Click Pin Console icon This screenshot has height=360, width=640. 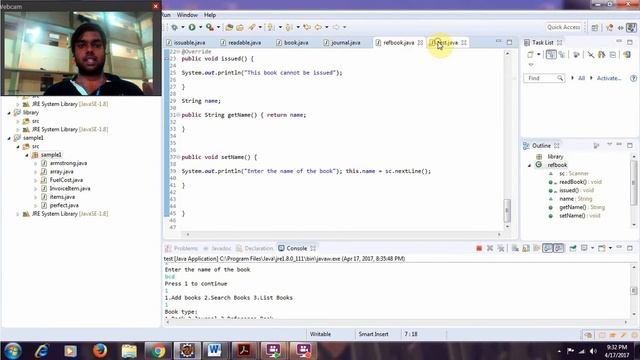pyautogui.click(x=573, y=248)
